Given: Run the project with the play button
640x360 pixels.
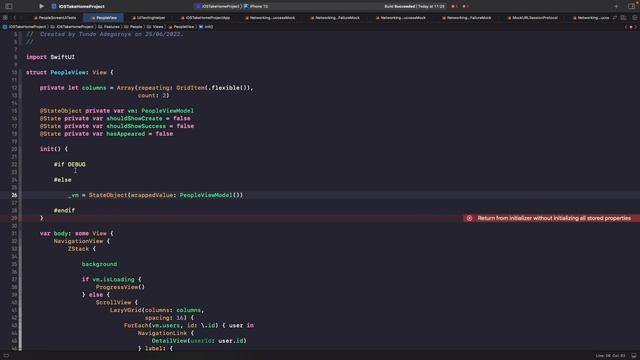Looking at the screenshot, I should 41,6.
